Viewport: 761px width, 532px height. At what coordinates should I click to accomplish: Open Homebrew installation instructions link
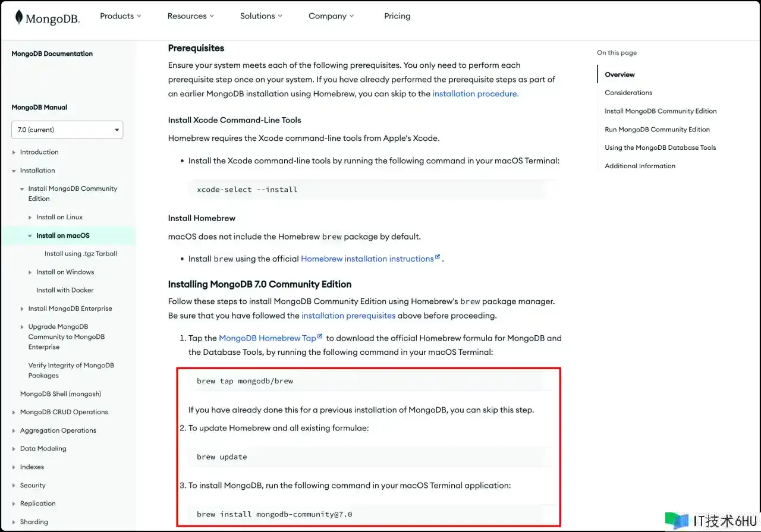pos(367,259)
